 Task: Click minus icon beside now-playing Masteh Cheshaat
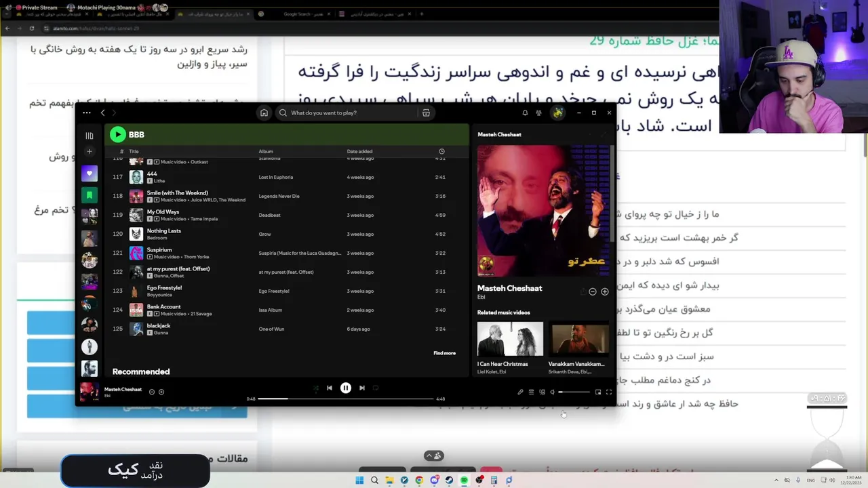pyautogui.click(x=152, y=392)
